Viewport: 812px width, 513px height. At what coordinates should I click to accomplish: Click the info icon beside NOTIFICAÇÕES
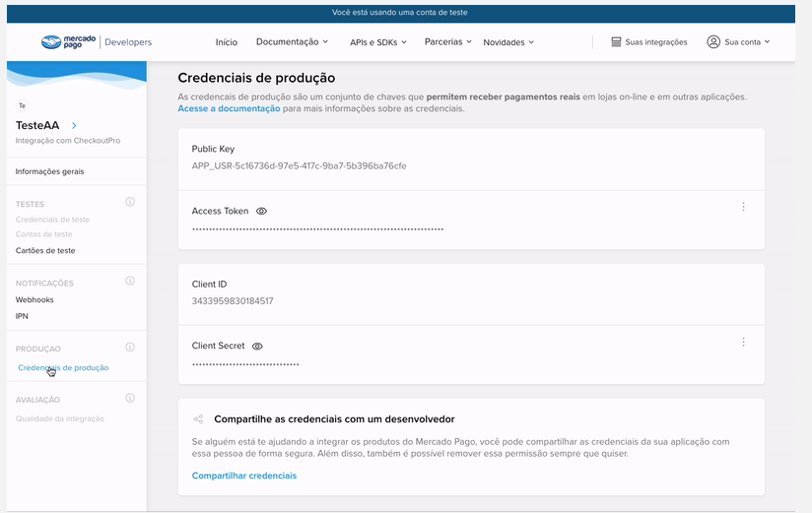click(130, 281)
